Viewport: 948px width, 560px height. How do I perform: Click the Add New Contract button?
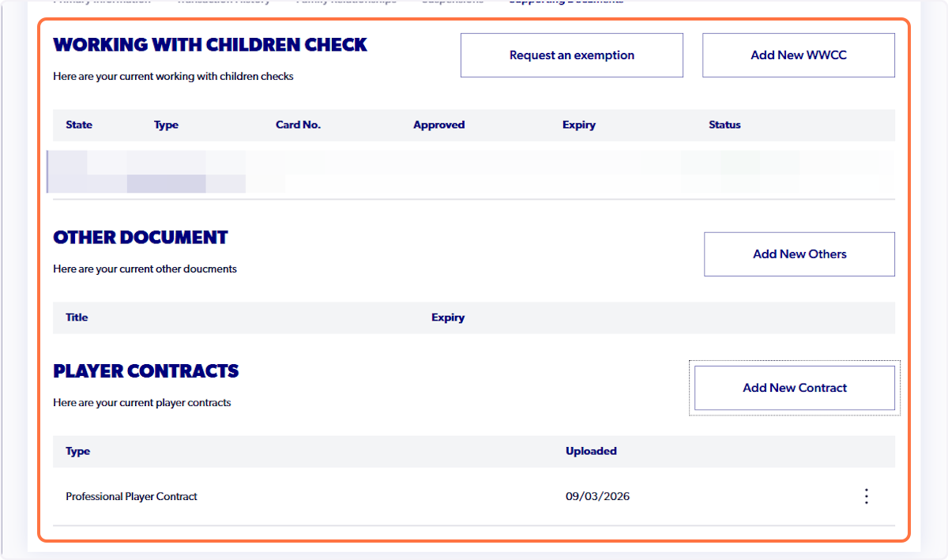point(794,387)
